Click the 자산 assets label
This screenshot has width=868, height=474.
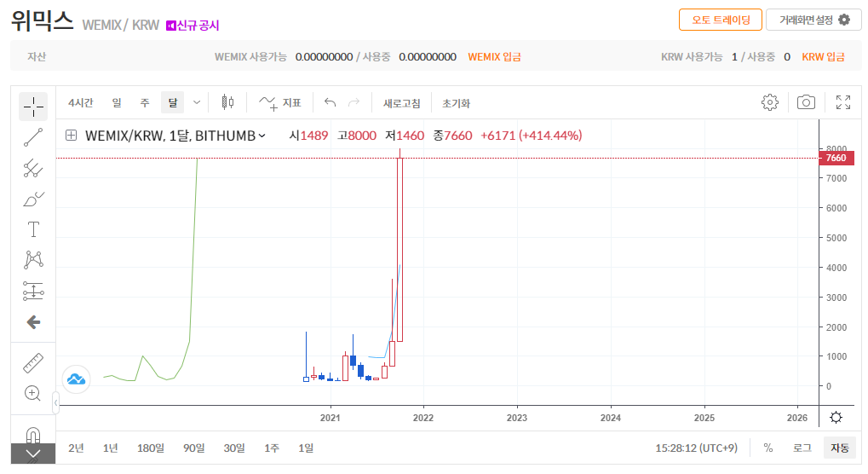click(37, 56)
